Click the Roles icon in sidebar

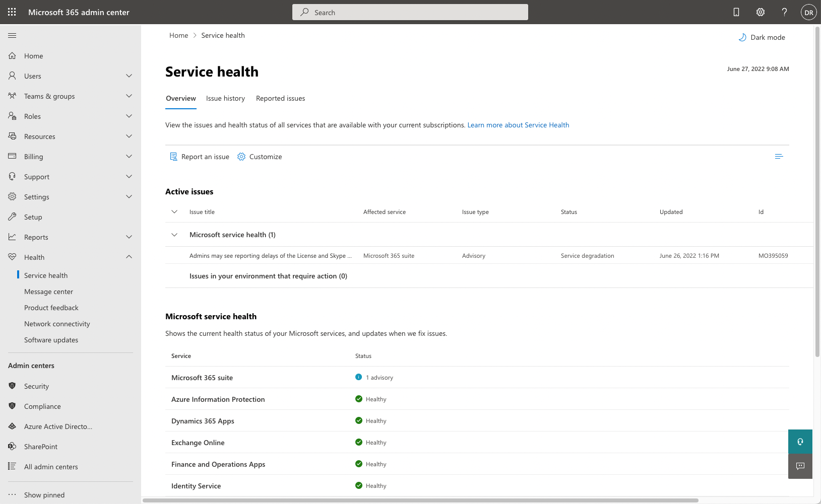[x=12, y=116]
